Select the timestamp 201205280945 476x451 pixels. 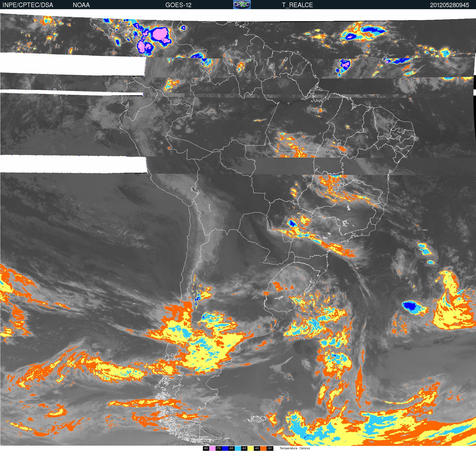(450, 5)
